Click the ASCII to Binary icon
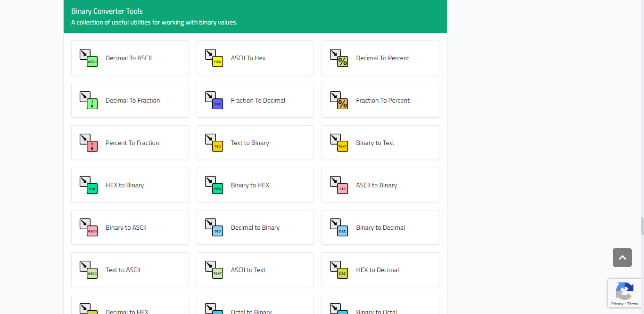The image size is (644, 314). click(x=339, y=185)
